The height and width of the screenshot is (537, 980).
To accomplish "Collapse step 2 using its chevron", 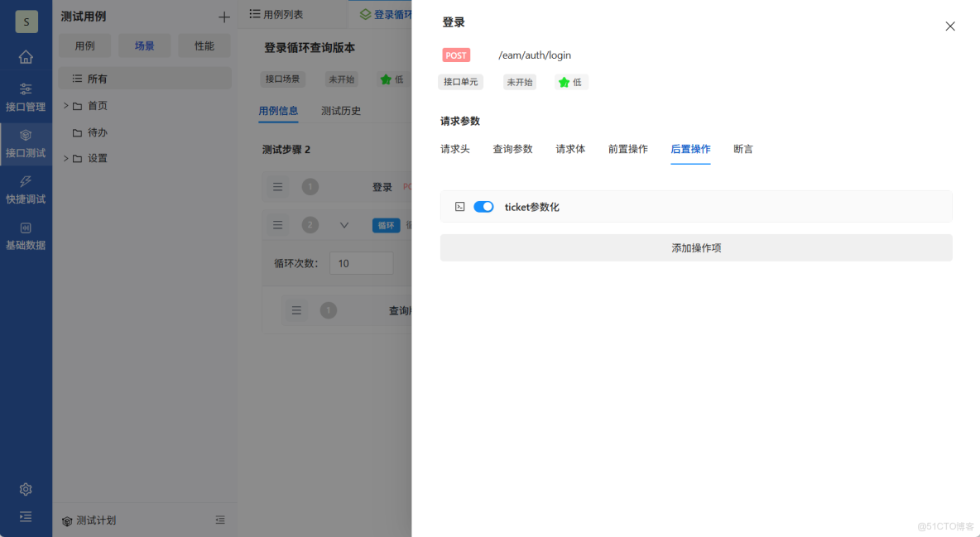I will pos(344,224).
